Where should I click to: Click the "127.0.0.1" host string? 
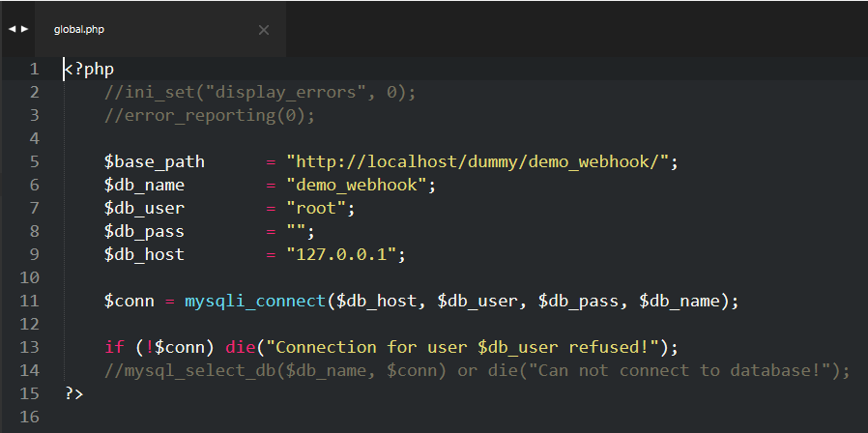coord(340,255)
